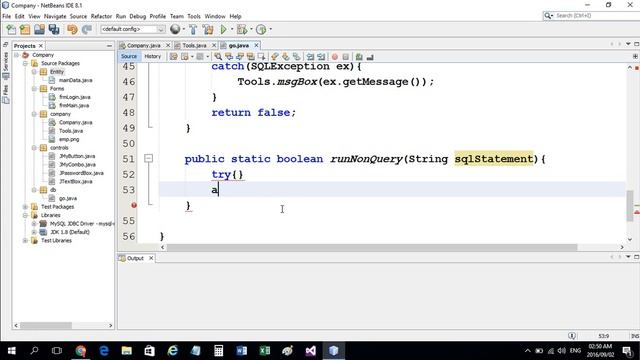
Task: Click the red error marker in gutter
Action: pos(134,205)
